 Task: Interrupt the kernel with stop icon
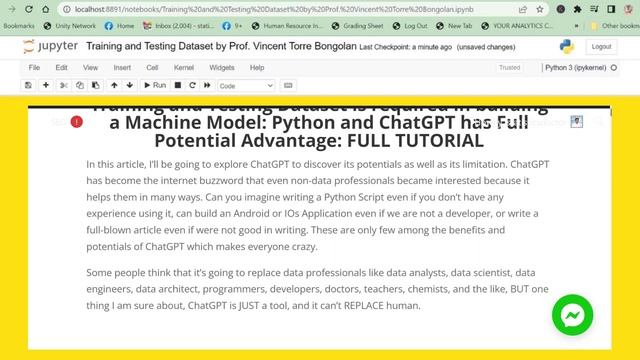[x=178, y=85]
